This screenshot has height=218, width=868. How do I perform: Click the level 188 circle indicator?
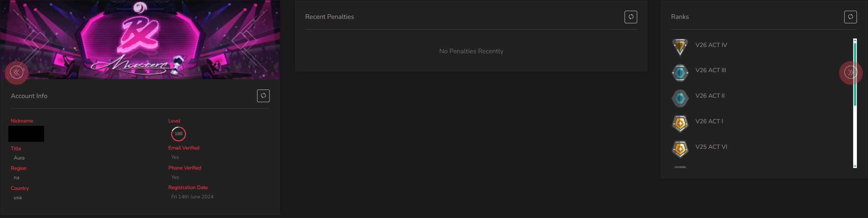179,134
